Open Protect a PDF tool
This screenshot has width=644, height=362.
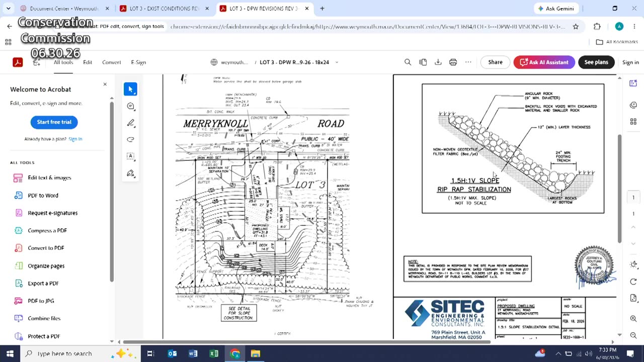44,336
